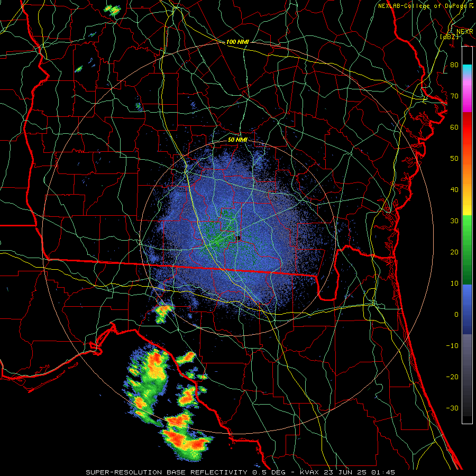This screenshot has width=476, height=476.
Task: Click the 30 value on the dBZ scale
Action: (454, 221)
